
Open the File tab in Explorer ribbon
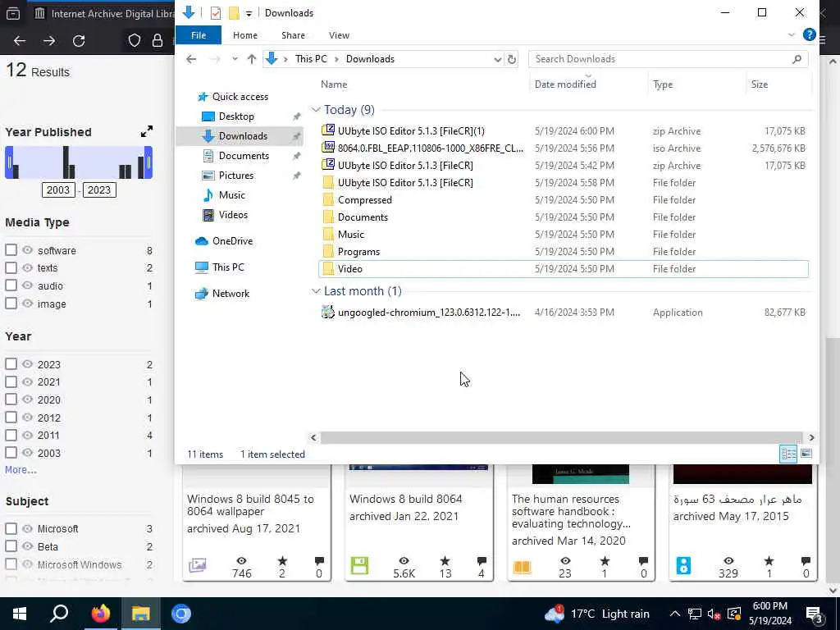(199, 35)
